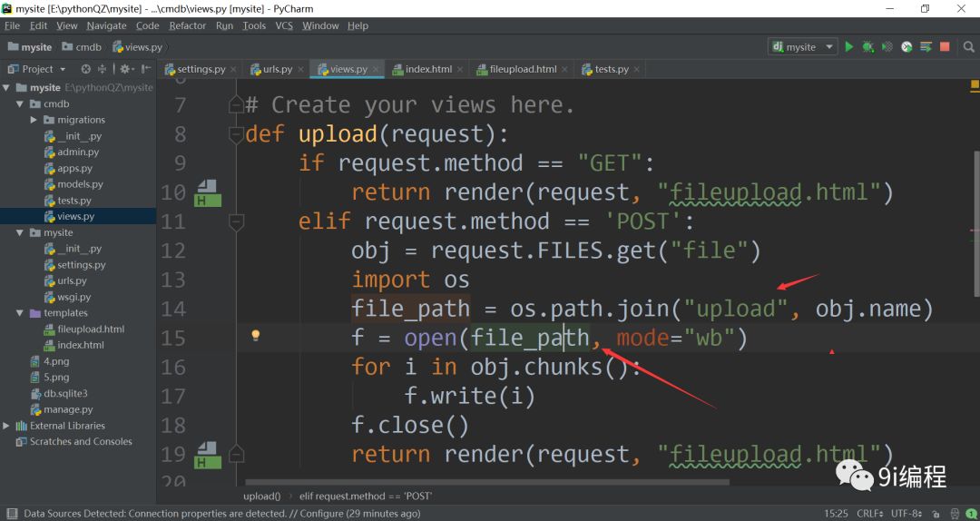Close the tests.py editor tab
980x521 pixels.
click(x=636, y=69)
